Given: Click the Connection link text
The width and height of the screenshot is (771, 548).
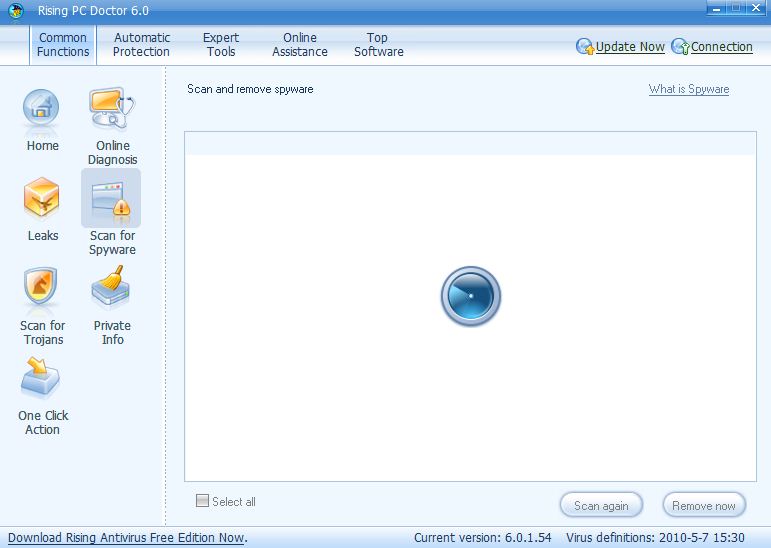Looking at the screenshot, I should 721,47.
